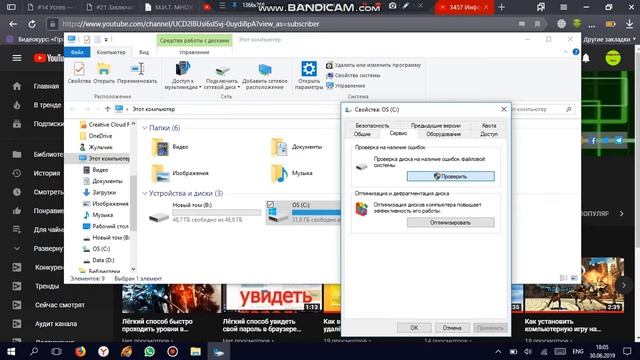Go up one folder level in Explorer
The height and width of the screenshot is (360, 640).
tap(107, 109)
